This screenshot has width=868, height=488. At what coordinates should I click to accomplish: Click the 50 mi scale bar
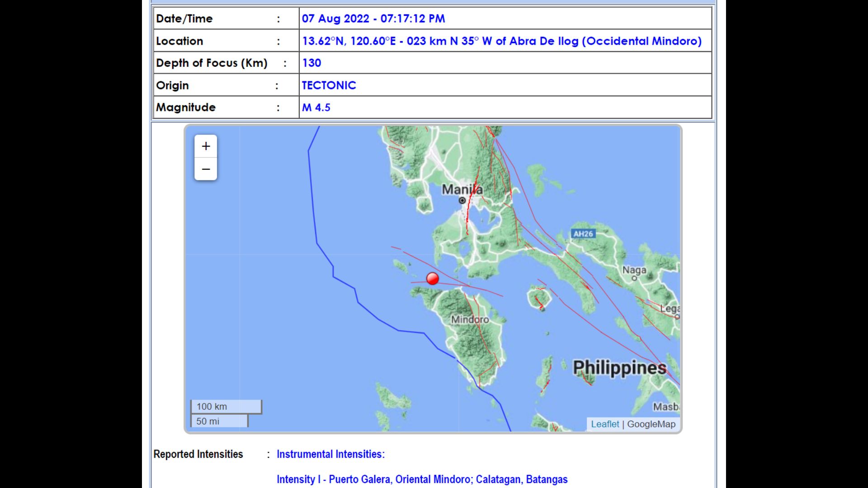click(x=219, y=421)
